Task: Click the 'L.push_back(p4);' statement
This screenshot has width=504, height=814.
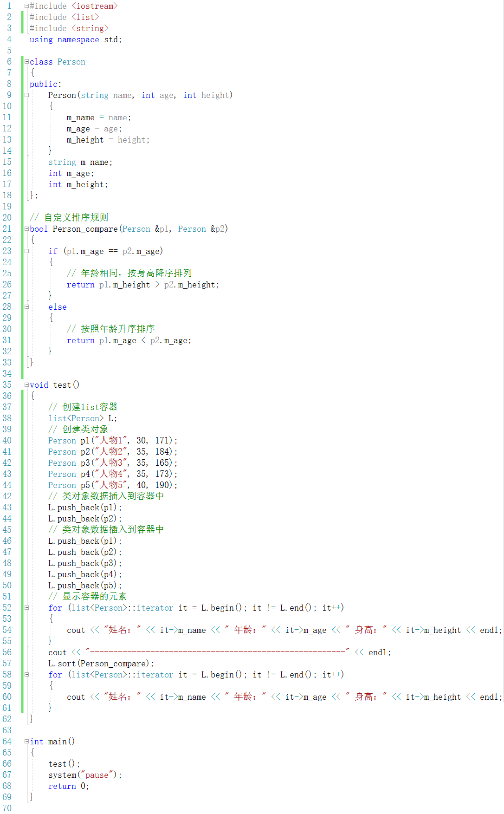Action: (x=85, y=574)
